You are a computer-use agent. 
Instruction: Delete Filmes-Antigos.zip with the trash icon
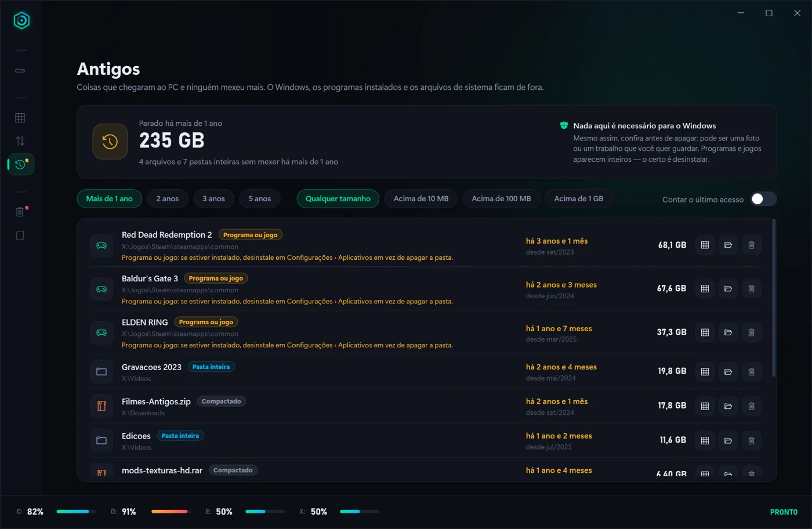pos(751,406)
